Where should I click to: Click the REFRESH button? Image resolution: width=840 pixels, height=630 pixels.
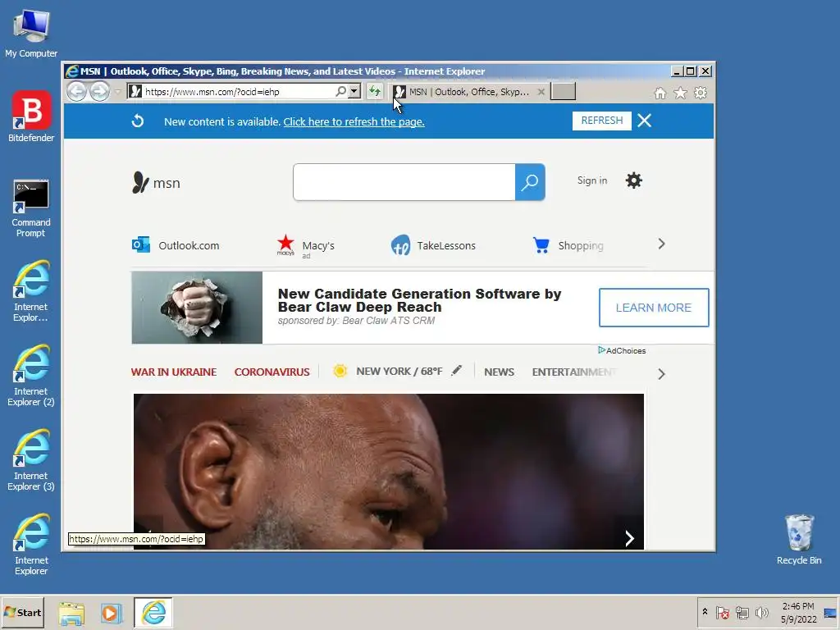pyautogui.click(x=601, y=121)
